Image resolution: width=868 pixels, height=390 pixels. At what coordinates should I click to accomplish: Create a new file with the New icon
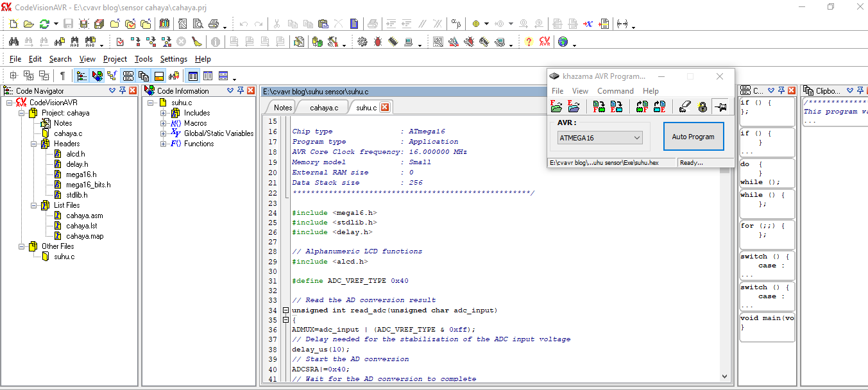point(13,24)
